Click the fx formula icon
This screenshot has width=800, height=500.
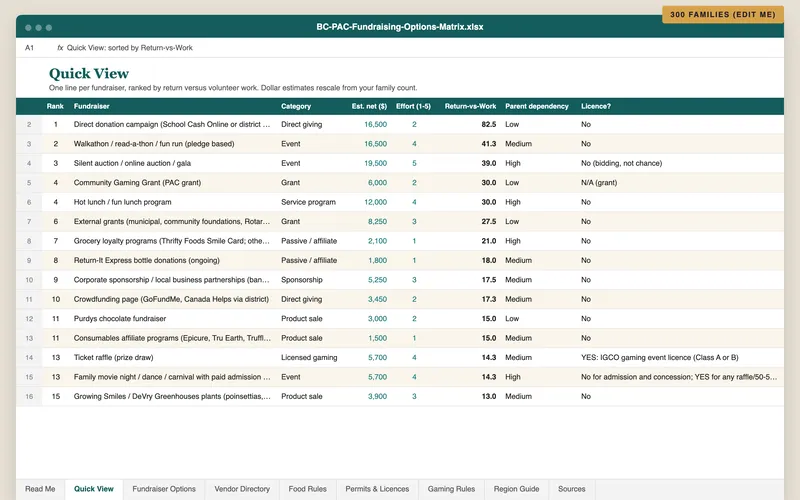pyautogui.click(x=60, y=47)
